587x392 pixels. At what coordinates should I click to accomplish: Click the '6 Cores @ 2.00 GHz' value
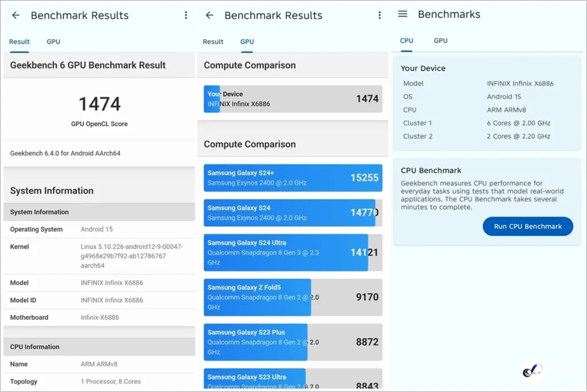tap(518, 123)
